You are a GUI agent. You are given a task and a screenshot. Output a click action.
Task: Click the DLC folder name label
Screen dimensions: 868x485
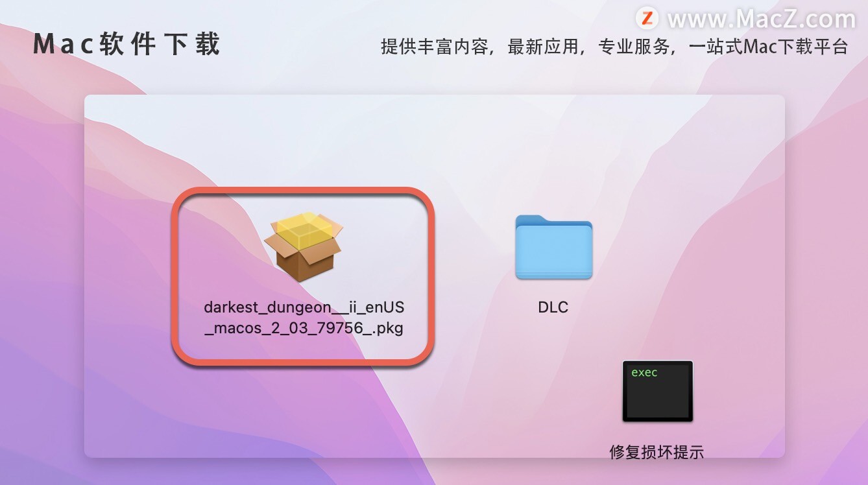553,307
